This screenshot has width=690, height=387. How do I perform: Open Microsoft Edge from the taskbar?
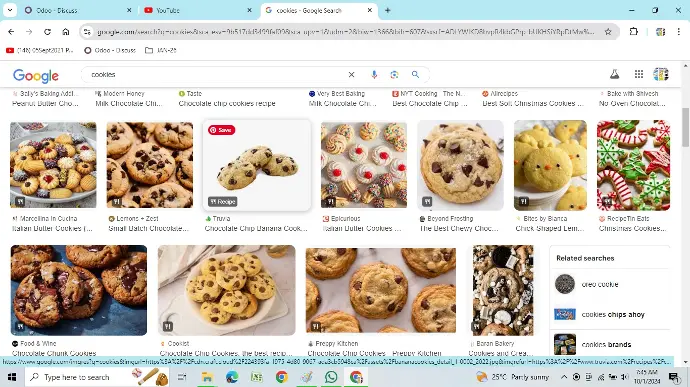point(232,377)
